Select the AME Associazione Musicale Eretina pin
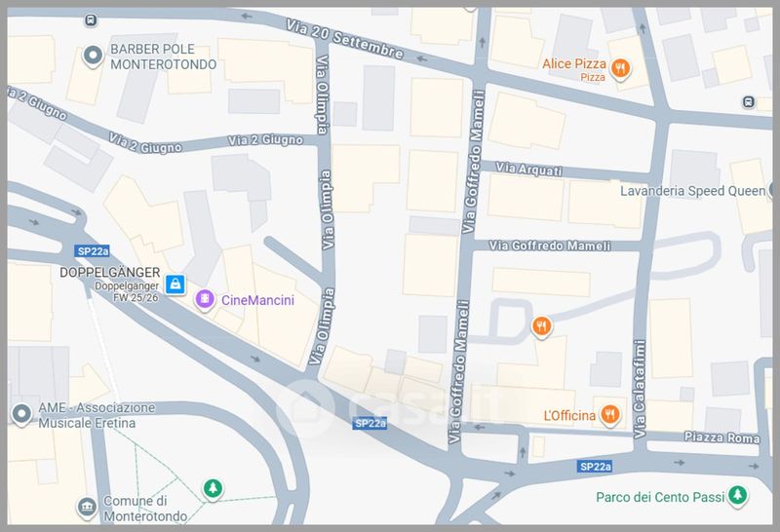This screenshot has height=532, width=780. pyautogui.click(x=21, y=414)
